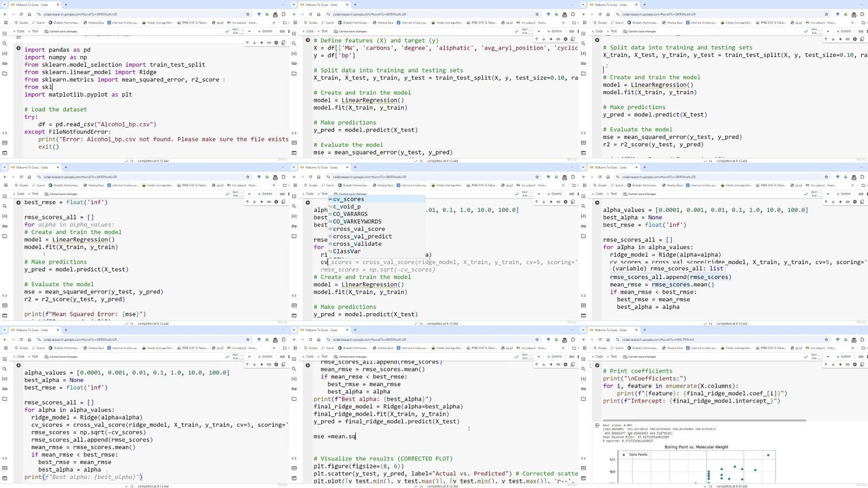The width and height of the screenshot is (868, 488).
Task: Select cross_val_score from the autocomplete list
Action: point(359,229)
